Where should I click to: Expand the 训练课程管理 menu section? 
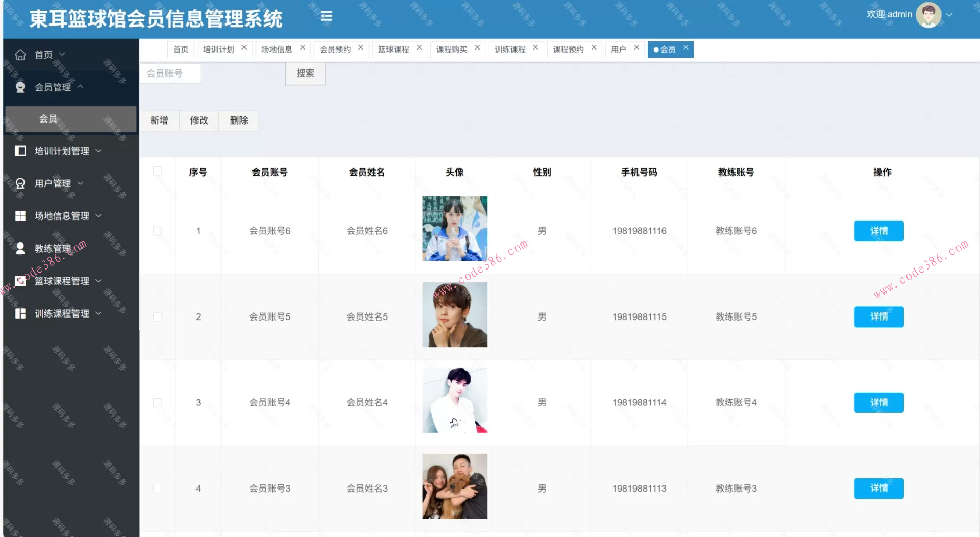click(61, 313)
